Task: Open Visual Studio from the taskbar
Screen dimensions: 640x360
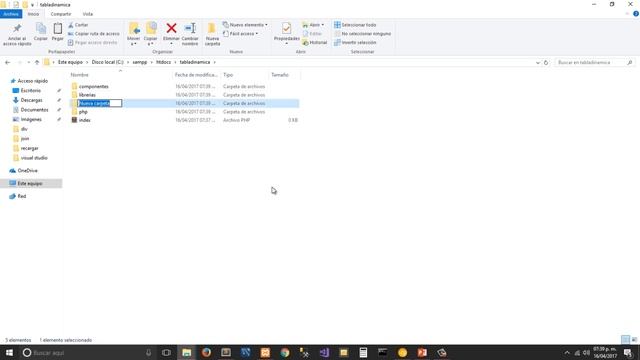Action: click(x=324, y=353)
